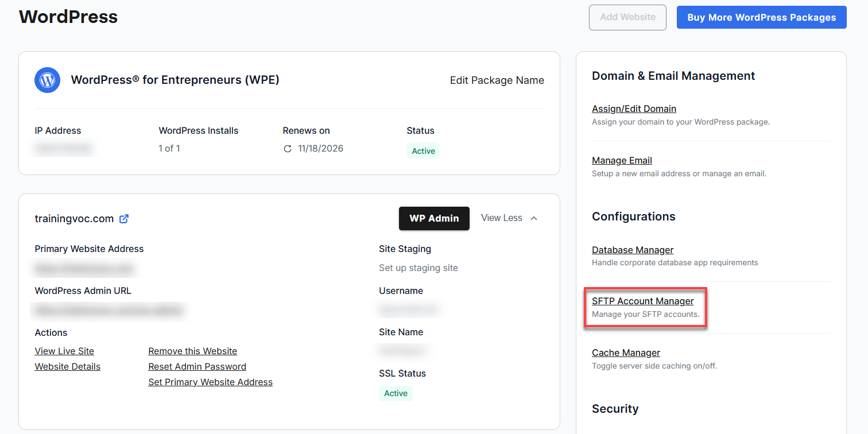Click 'Manage your SFTP accounts.' description

646,314
